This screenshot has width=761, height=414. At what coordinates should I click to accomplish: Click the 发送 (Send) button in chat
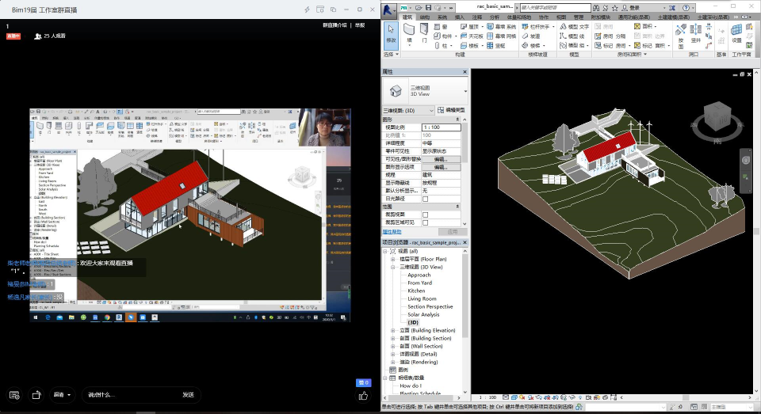(x=187, y=395)
